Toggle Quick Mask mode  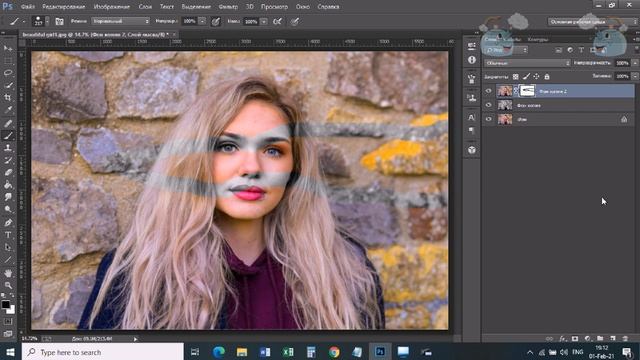click(8, 322)
